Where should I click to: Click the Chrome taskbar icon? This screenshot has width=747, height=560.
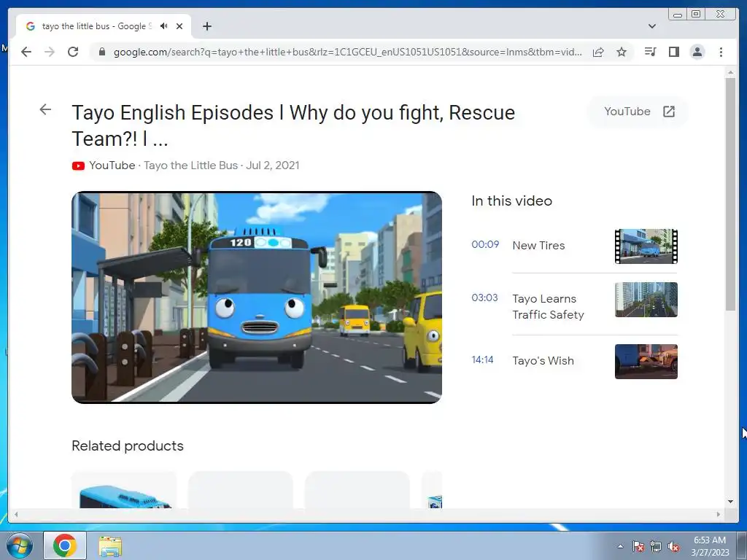click(x=65, y=545)
